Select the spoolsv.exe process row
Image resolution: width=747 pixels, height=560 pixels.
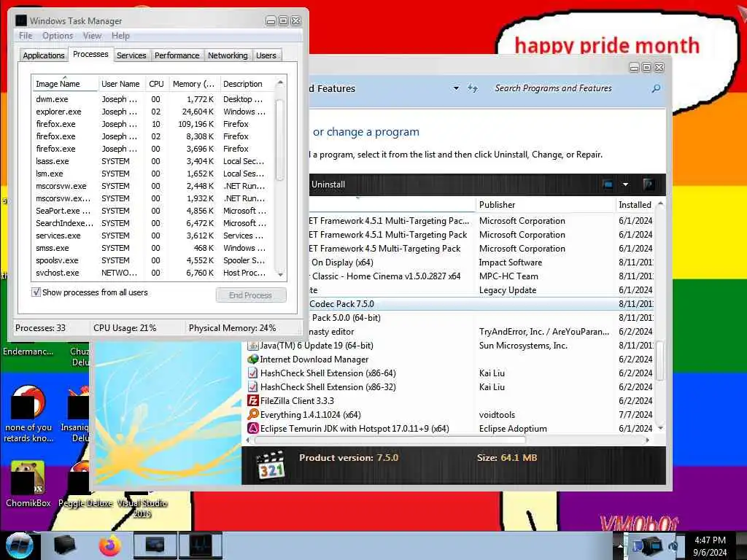pos(152,260)
